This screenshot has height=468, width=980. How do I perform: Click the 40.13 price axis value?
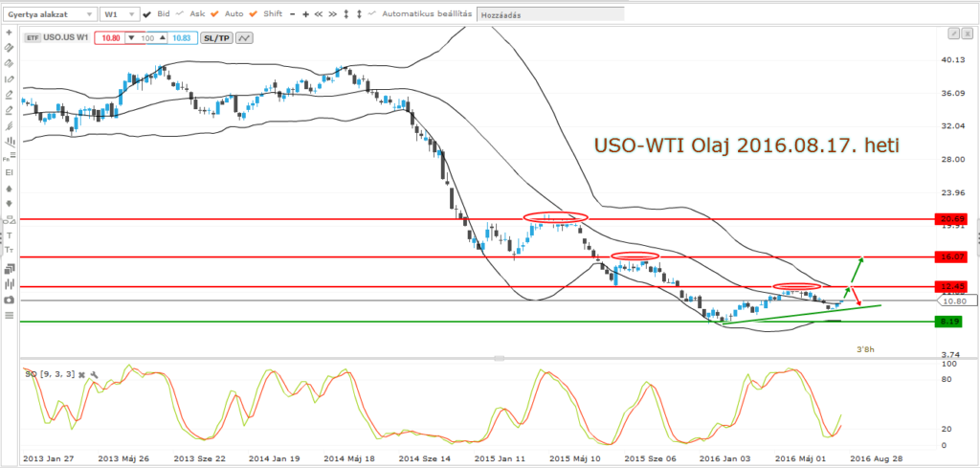click(952, 60)
